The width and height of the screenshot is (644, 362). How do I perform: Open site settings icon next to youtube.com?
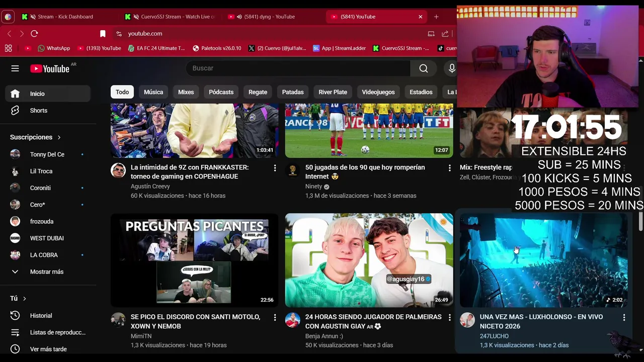click(x=119, y=34)
